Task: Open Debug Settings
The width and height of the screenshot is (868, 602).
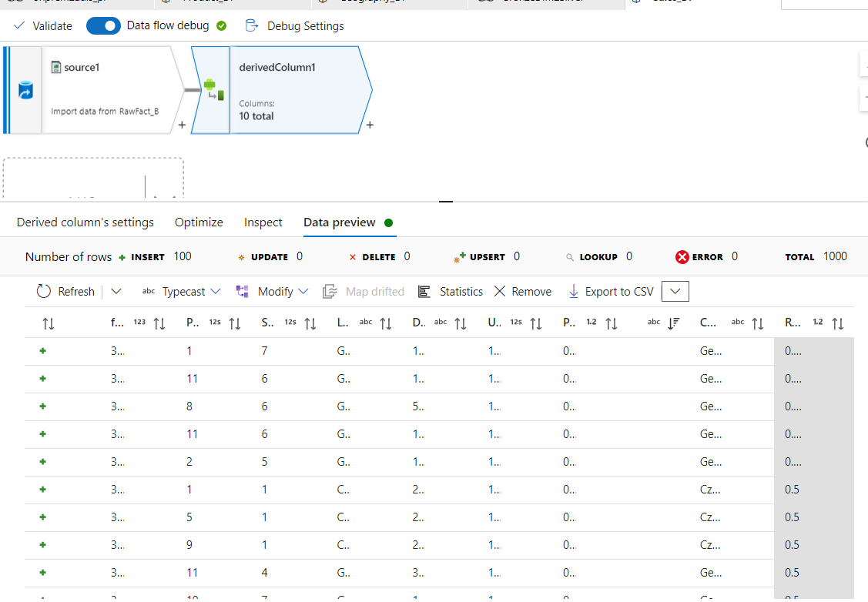Action: [294, 26]
